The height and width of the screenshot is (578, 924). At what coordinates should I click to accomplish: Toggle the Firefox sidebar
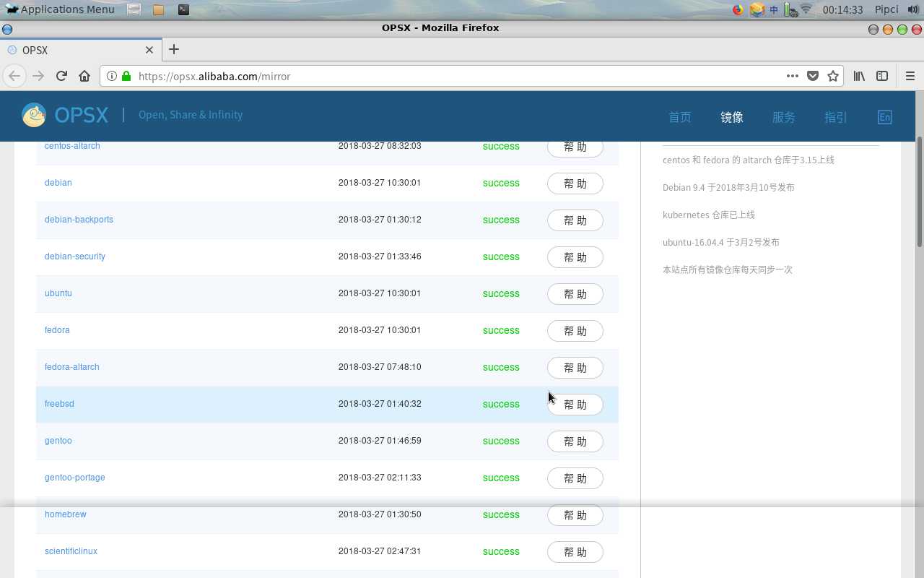point(882,76)
